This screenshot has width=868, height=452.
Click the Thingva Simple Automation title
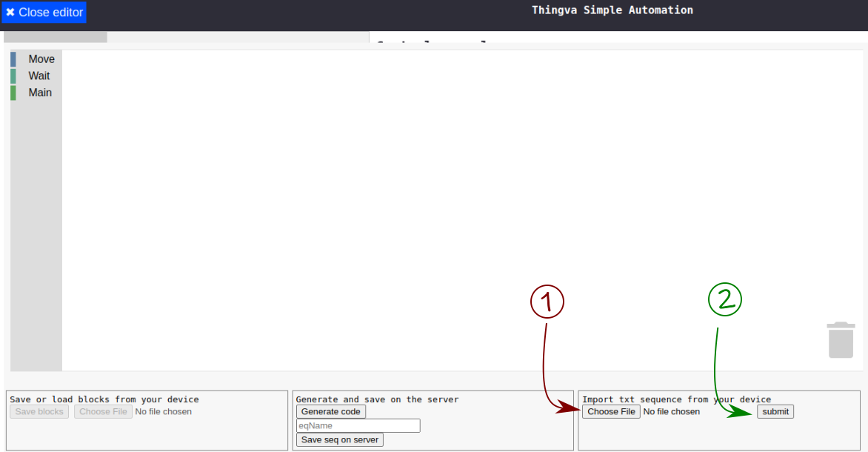612,10
